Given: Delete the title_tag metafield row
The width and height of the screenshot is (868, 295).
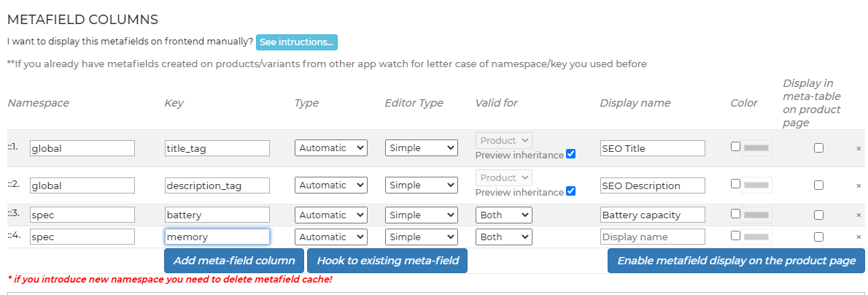Looking at the screenshot, I should click(x=859, y=148).
